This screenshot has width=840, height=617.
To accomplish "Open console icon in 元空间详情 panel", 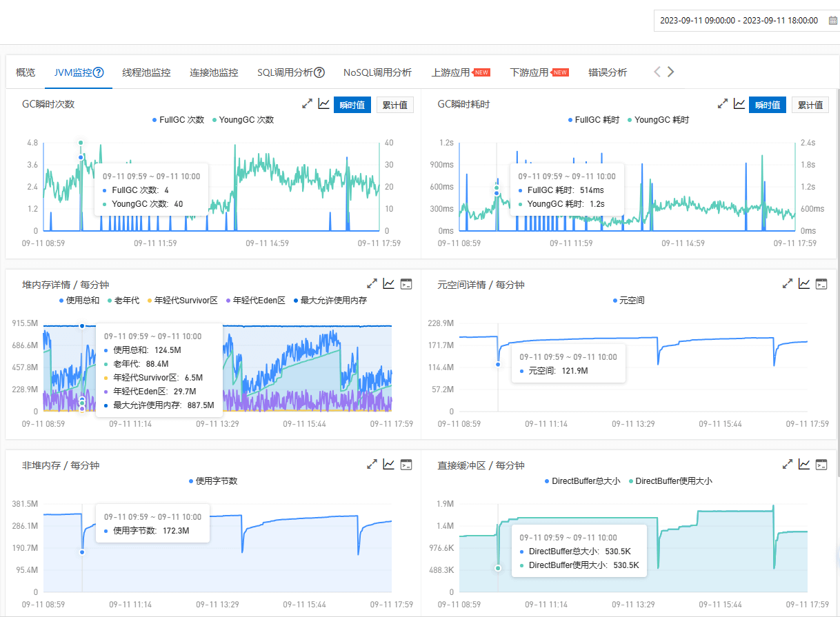I will [x=821, y=283].
